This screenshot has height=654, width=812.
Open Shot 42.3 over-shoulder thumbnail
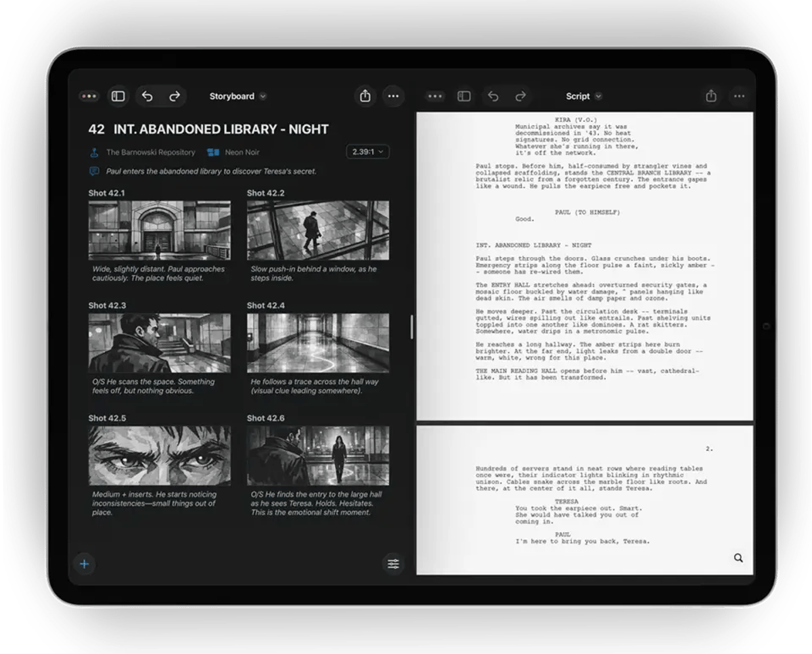pos(159,343)
